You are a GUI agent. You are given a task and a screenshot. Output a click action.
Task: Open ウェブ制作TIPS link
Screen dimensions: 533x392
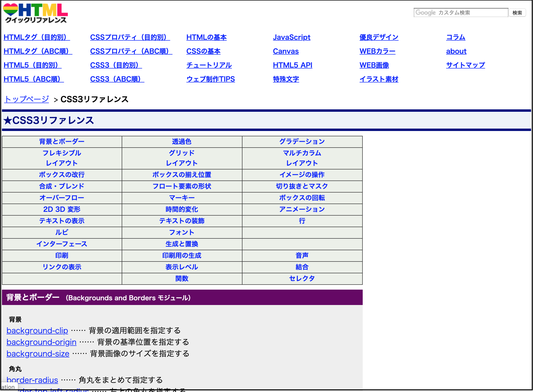pos(211,79)
